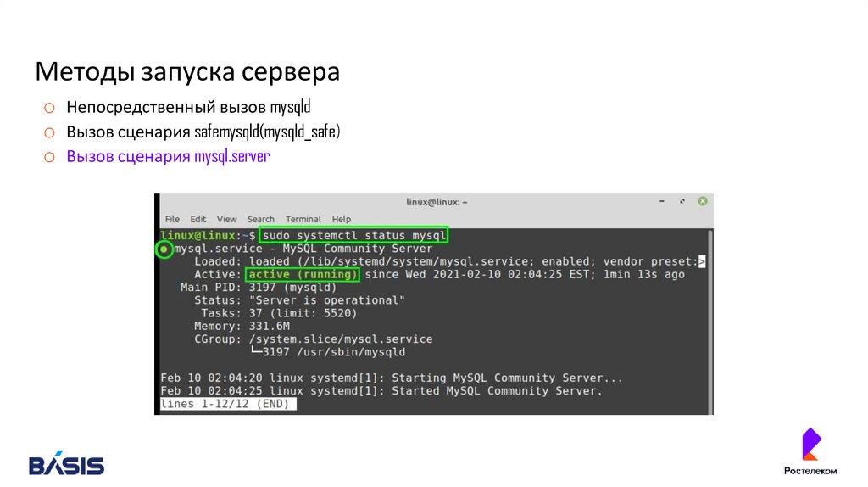
Task: Click the green service status dot
Action: (164, 249)
